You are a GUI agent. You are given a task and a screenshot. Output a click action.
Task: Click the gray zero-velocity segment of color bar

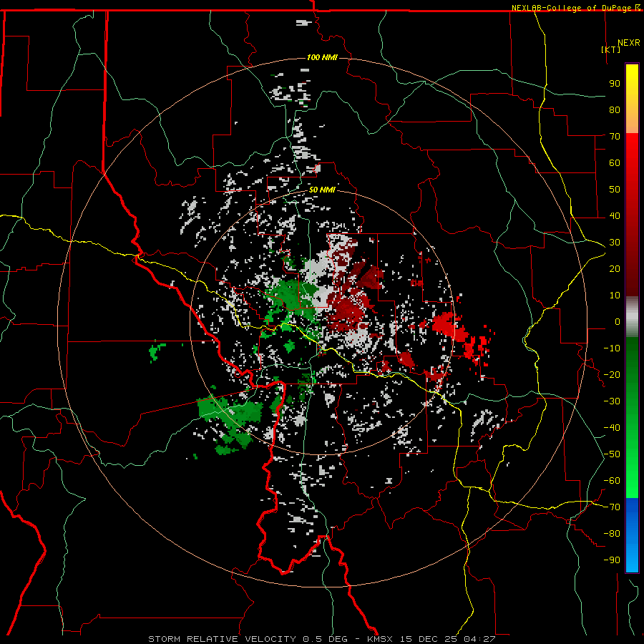[632, 316]
